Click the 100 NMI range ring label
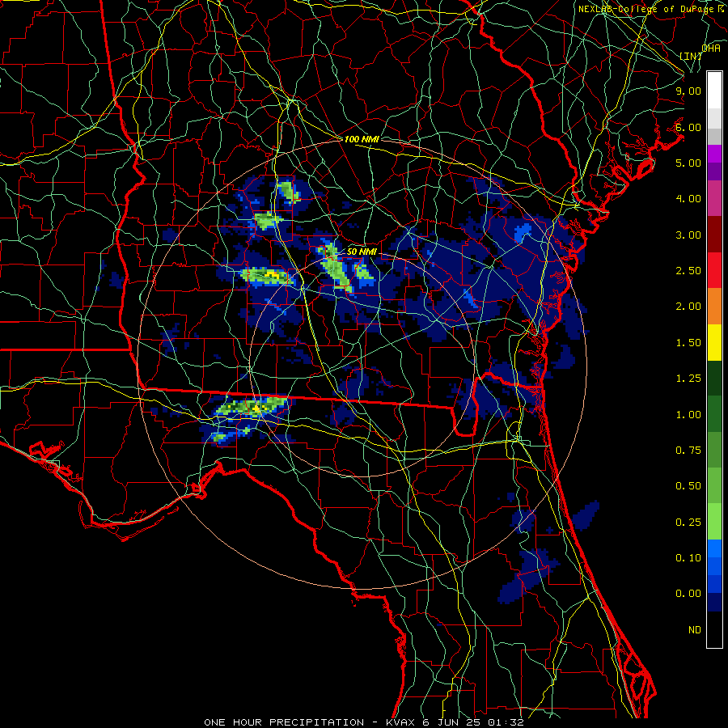This screenshot has width=728, height=728. [x=362, y=139]
